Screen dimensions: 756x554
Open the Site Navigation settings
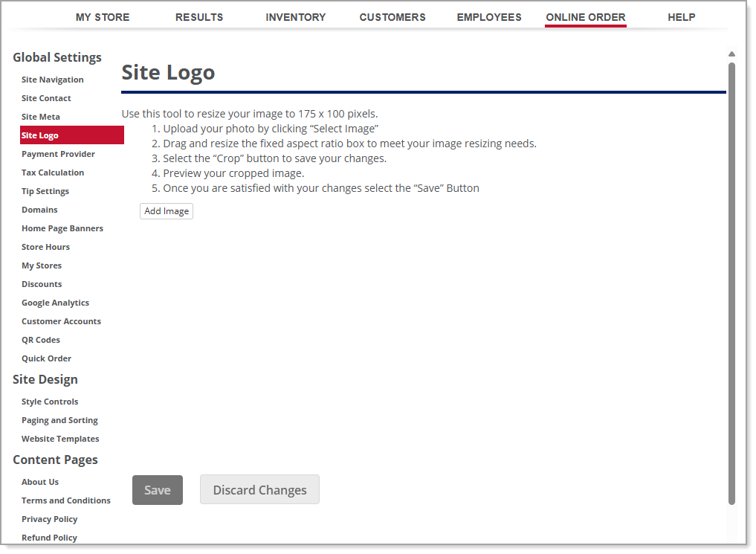(52, 80)
